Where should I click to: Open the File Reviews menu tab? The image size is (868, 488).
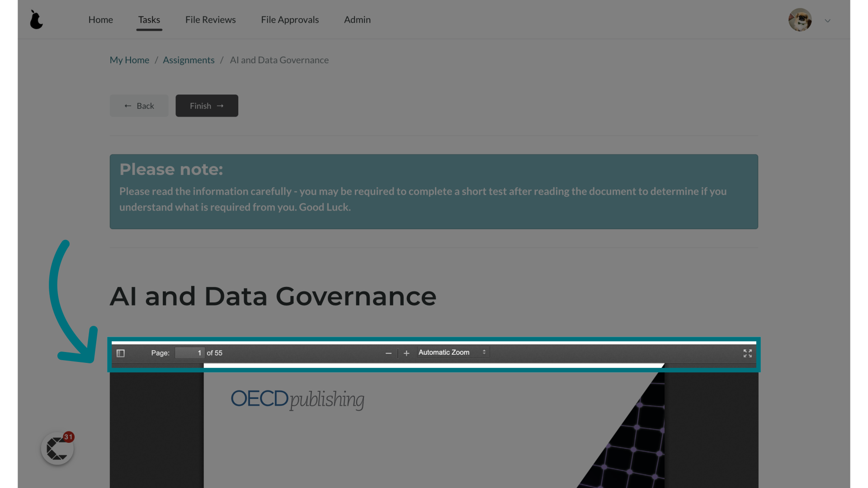tap(210, 19)
